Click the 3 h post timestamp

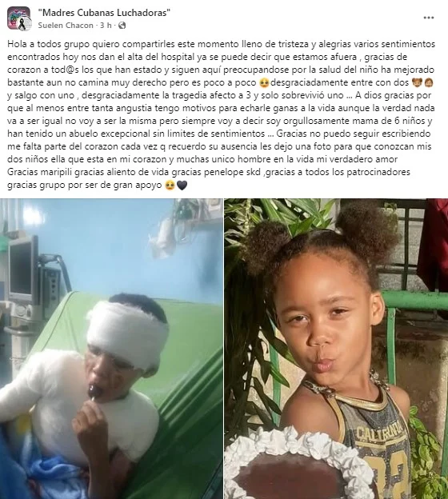[106, 26]
